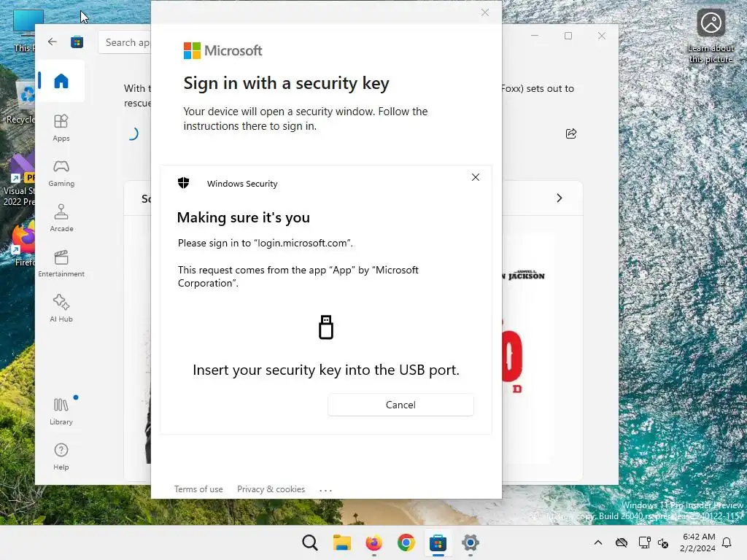The width and height of the screenshot is (747, 560).
Task: Select the Visual Studio 2022 Preview shortcut
Action: pyautogui.click(x=19, y=181)
